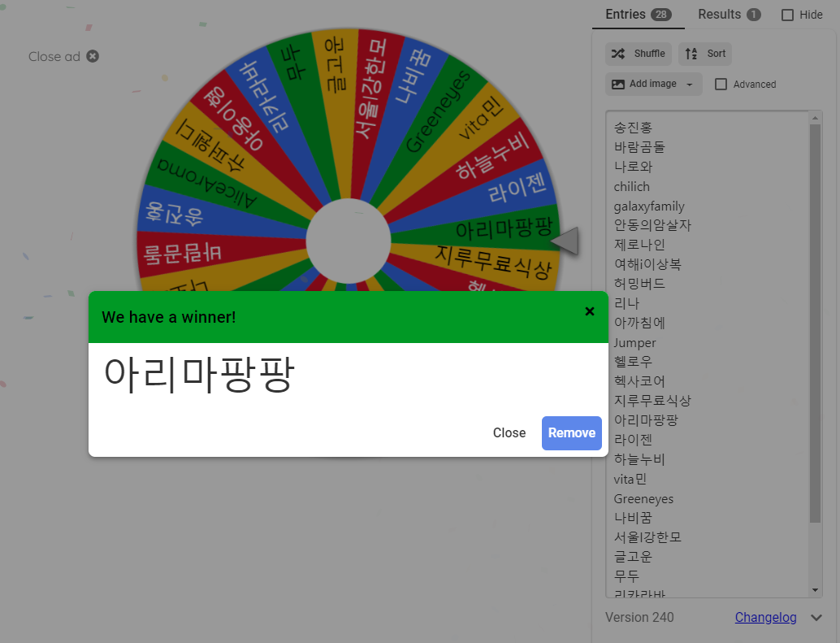Click entry 아리마팡팡 in the entries list
Image resolution: width=840 pixels, height=643 pixels.
(646, 420)
